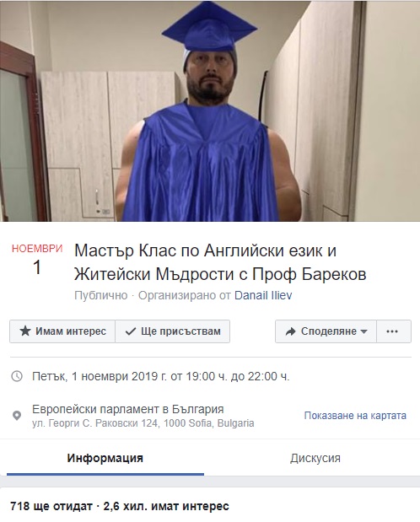This screenshot has height=522, width=420.
Task: Toggle attendance with the Ще присъствам button
Action: tap(173, 331)
